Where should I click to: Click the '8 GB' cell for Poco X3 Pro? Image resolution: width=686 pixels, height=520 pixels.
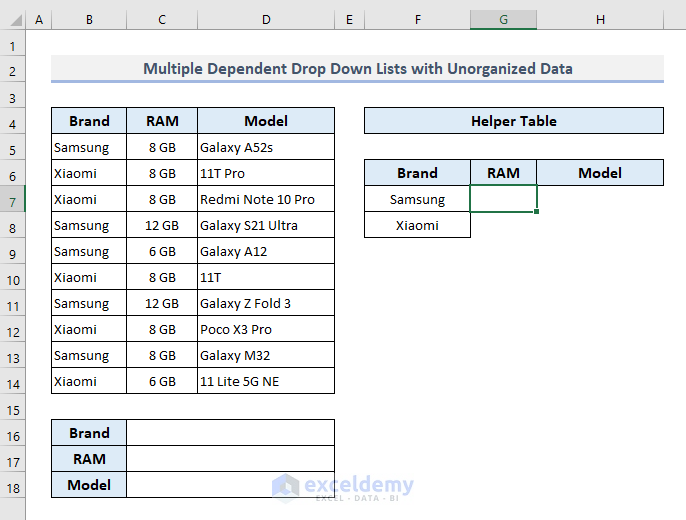pos(162,329)
